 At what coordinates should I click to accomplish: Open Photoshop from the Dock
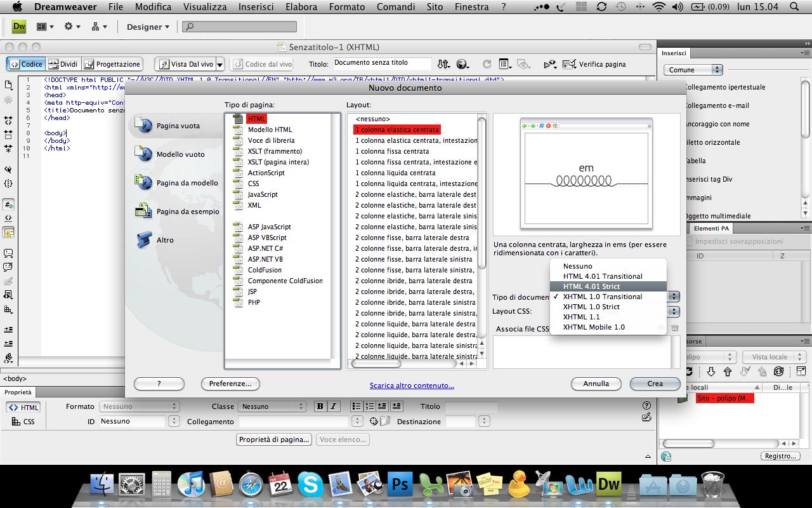400,484
